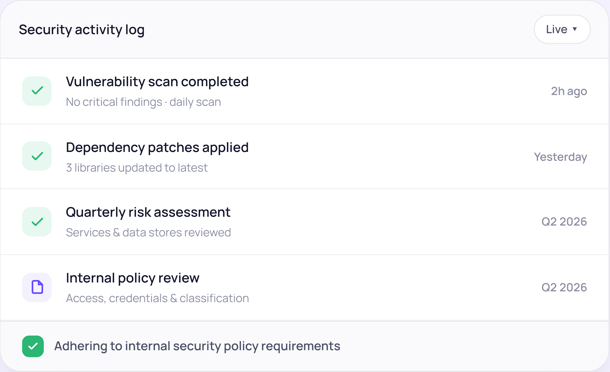The width and height of the screenshot is (610, 372).
Task: Click the green check icon for Vulnerability scan
Action: point(37,91)
